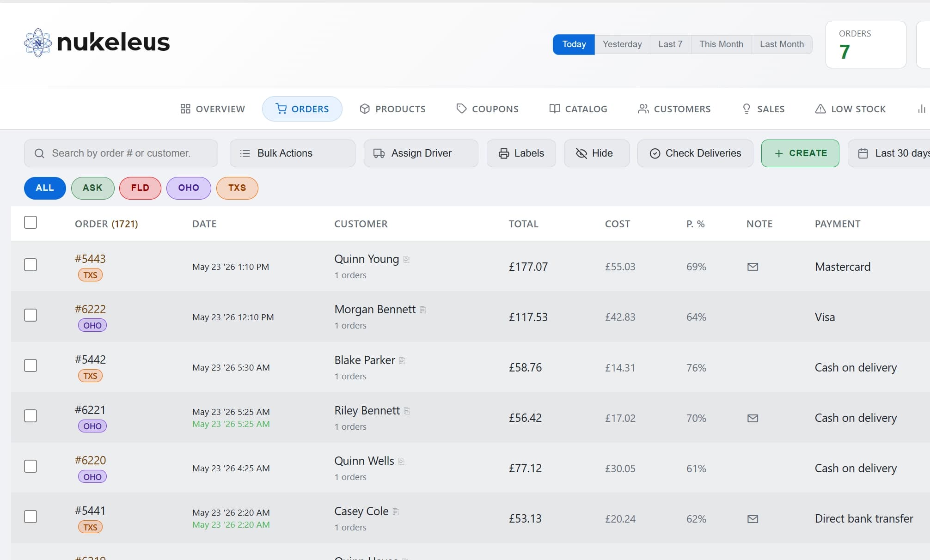The image size is (930, 560).
Task: Select the This Month date filter
Action: pyautogui.click(x=721, y=44)
